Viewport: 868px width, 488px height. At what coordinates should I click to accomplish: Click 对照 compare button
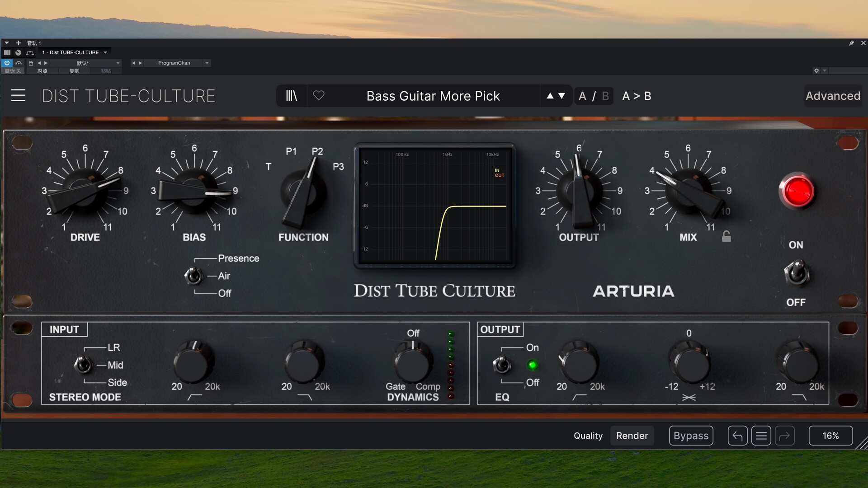click(42, 71)
